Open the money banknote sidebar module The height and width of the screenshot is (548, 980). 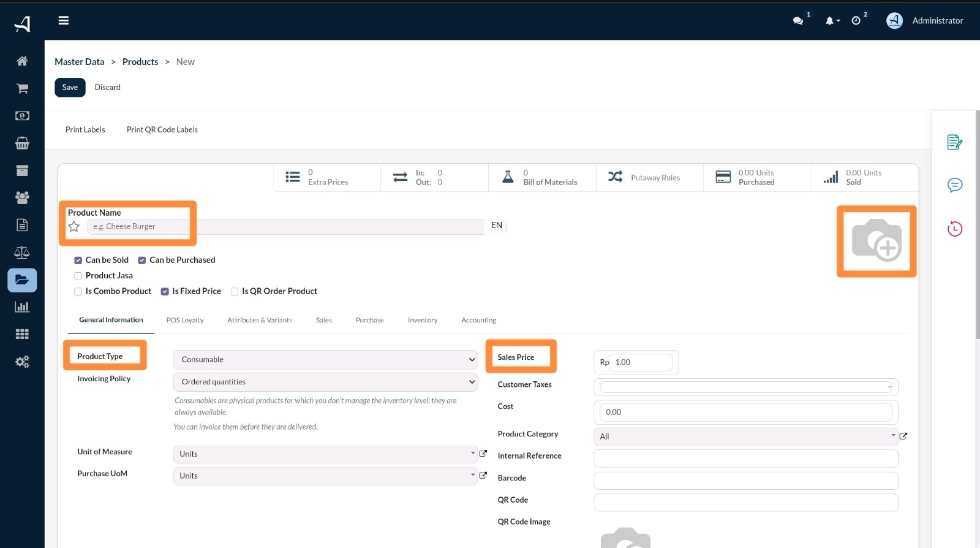coord(22,115)
